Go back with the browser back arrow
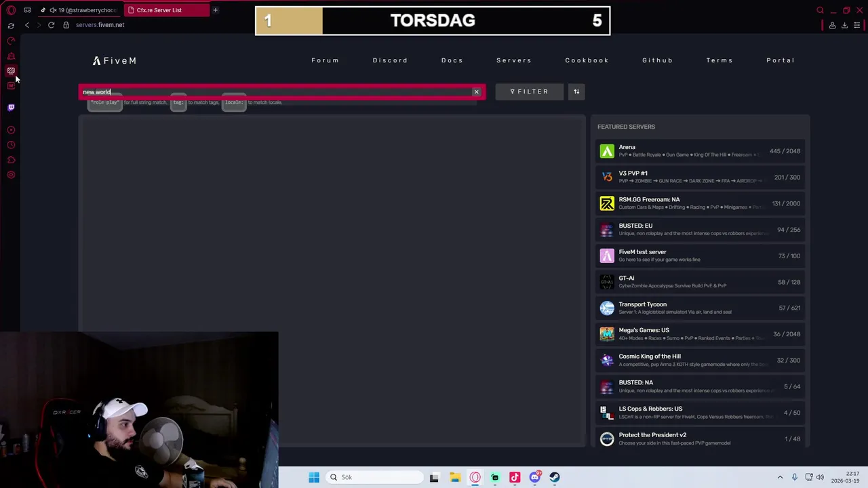Image resolution: width=868 pixels, height=488 pixels. [x=27, y=25]
